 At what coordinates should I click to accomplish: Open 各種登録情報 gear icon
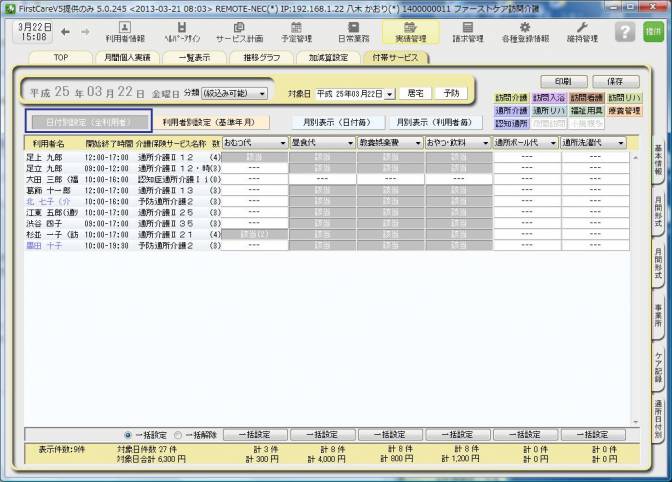click(524, 32)
